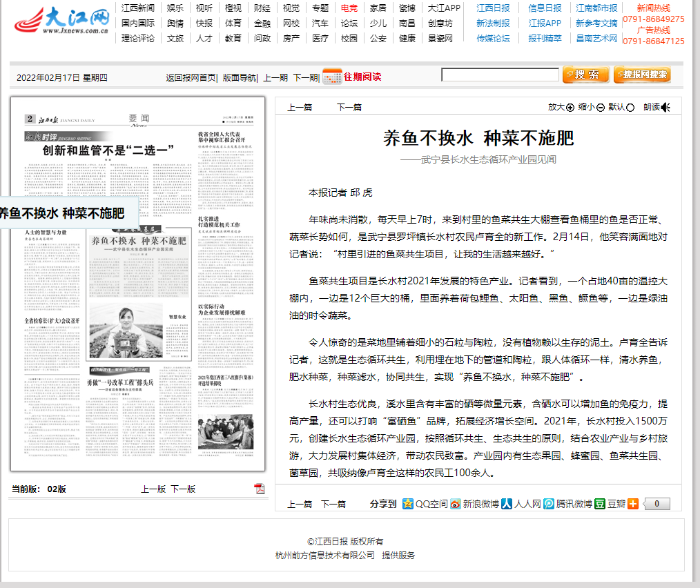700x588 pixels.
Task: Go to 江南都市报 link
Action: [596, 8]
